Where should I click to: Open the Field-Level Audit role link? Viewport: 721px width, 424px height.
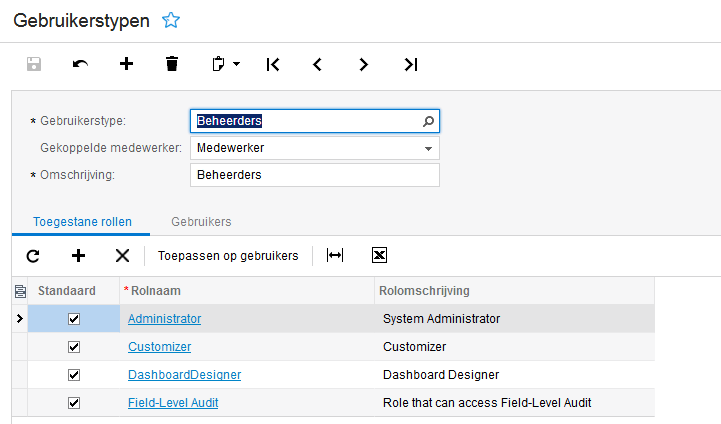pyautogui.click(x=173, y=403)
